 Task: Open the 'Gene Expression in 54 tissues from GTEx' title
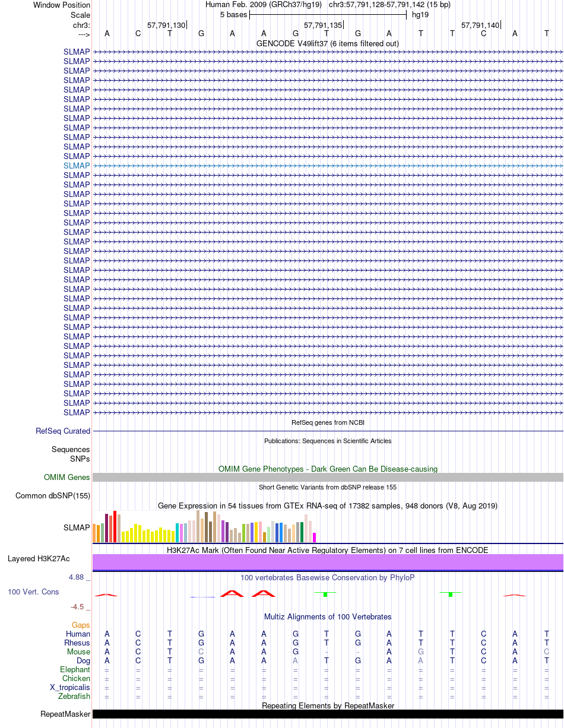pos(328,506)
